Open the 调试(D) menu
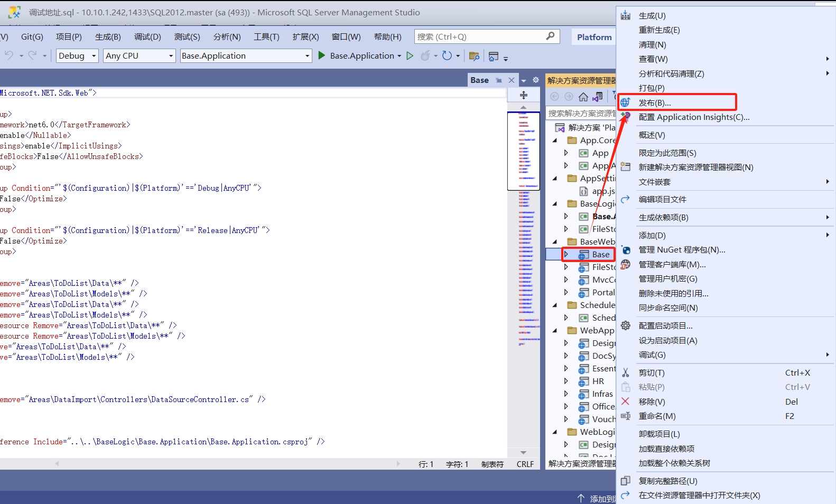The height and width of the screenshot is (504, 836). [x=147, y=36]
